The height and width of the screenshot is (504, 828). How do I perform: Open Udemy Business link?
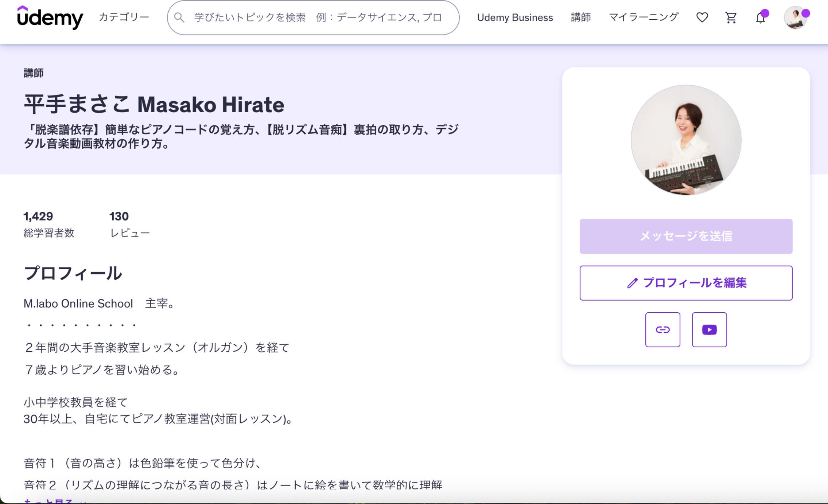click(515, 17)
